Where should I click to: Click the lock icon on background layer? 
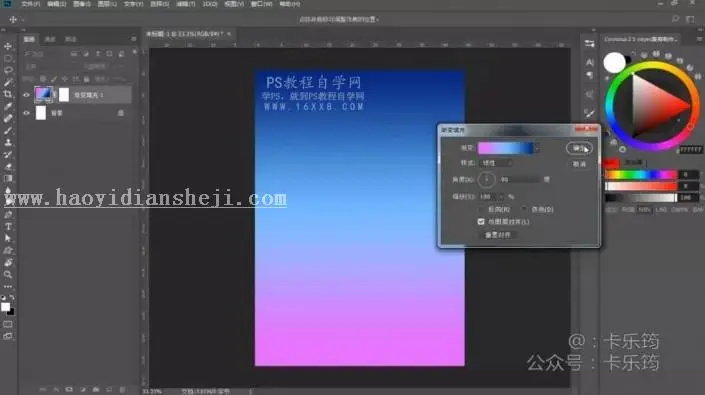120,113
